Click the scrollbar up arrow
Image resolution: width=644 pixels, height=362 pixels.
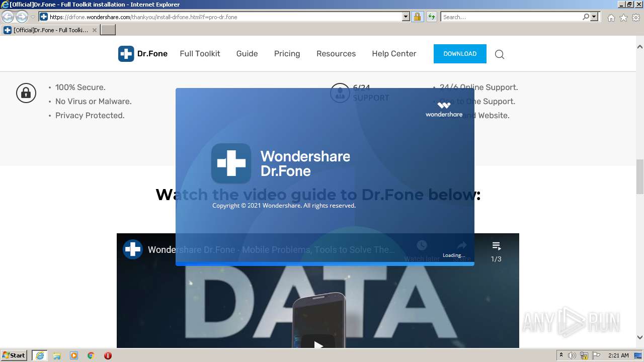[640, 47]
